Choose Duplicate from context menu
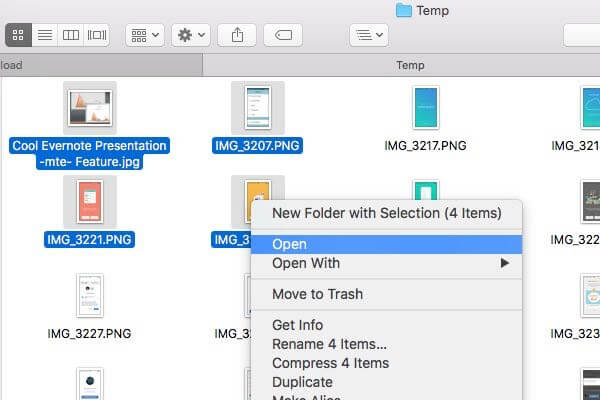600x400 pixels. [x=386, y=382]
